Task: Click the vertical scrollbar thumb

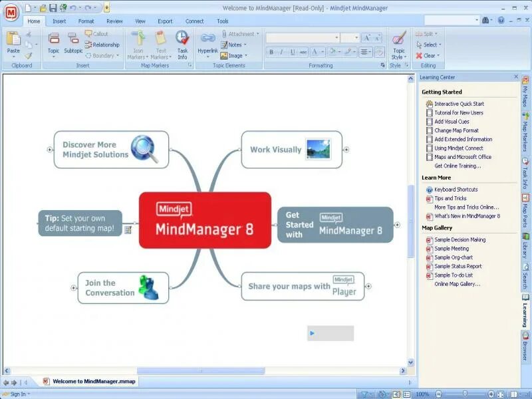Action: (x=410, y=221)
